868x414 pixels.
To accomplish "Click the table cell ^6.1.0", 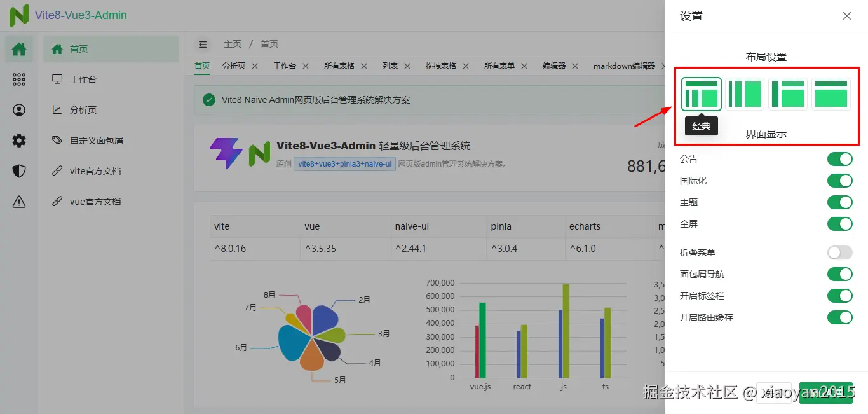I will (610, 248).
